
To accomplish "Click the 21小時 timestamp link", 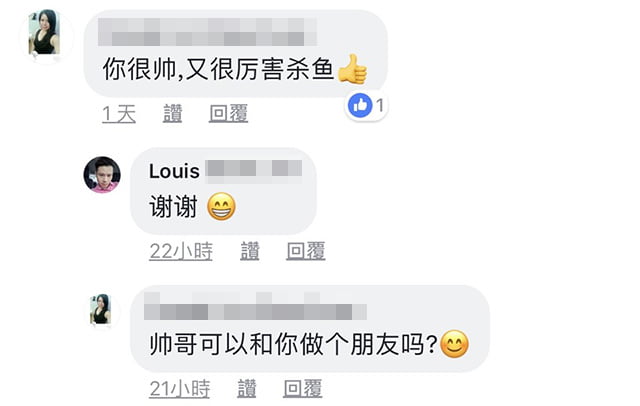I will tap(180, 388).
